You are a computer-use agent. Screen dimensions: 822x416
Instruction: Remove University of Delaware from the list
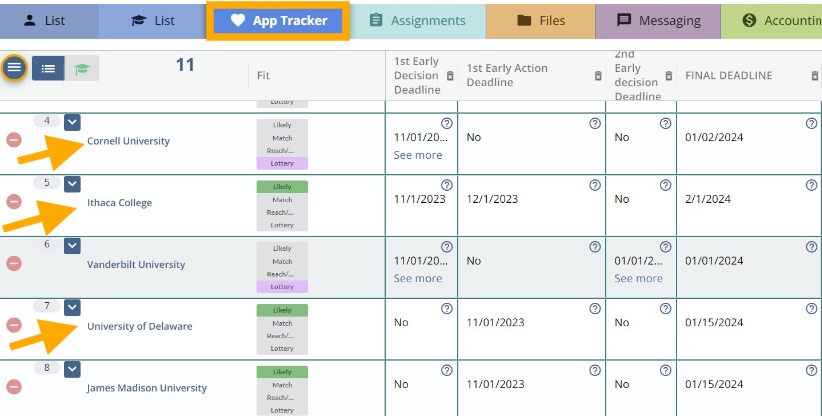pos(14,325)
